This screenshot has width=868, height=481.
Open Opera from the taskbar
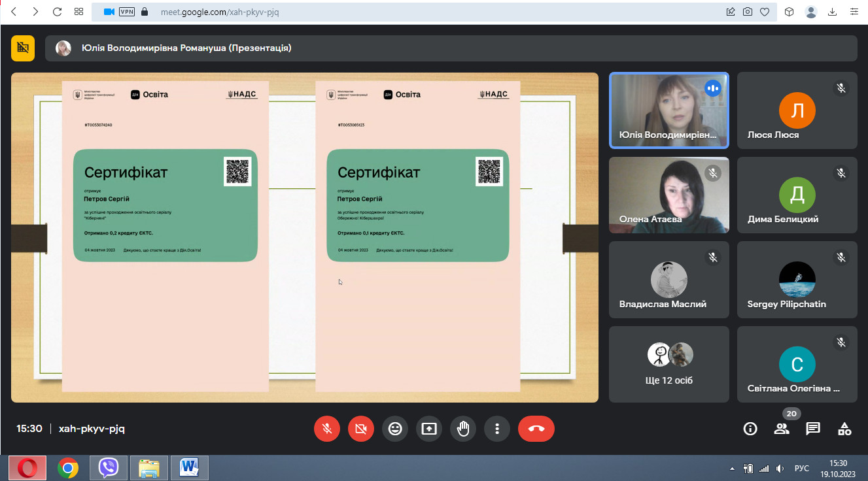pyautogui.click(x=27, y=468)
